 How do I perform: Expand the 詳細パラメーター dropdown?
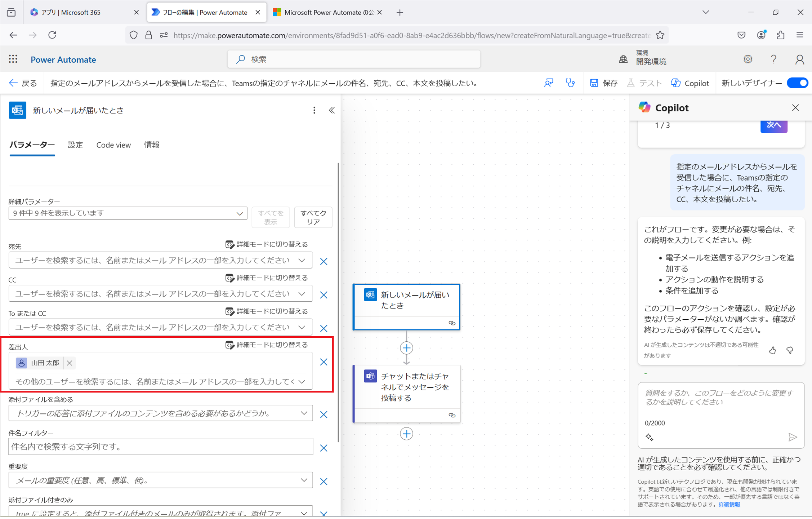(x=239, y=213)
